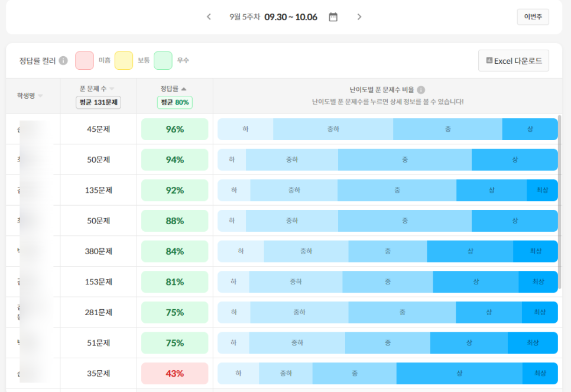
Task: Click the 380문제 cell
Action: click(x=98, y=251)
